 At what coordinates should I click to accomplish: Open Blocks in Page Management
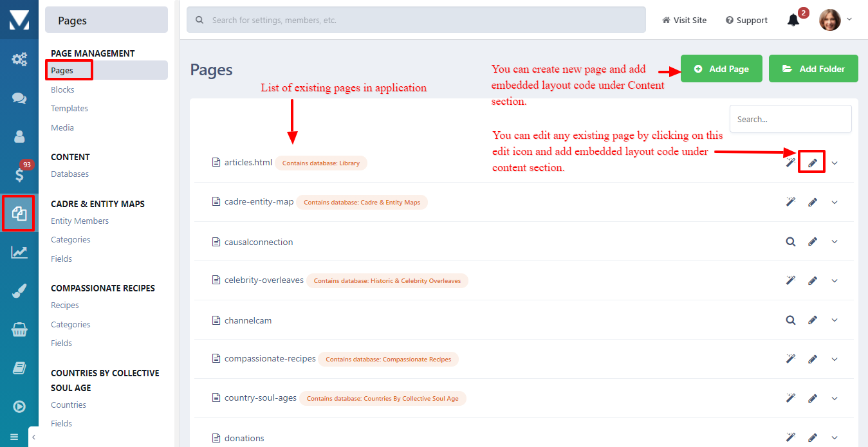[62, 89]
